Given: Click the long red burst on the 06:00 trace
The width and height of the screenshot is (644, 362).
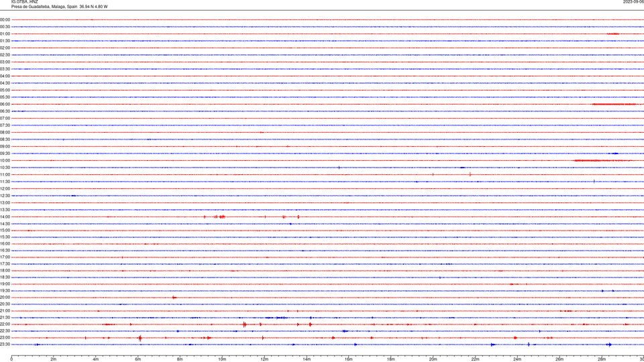Looking at the screenshot, I should tap(614, 105).
